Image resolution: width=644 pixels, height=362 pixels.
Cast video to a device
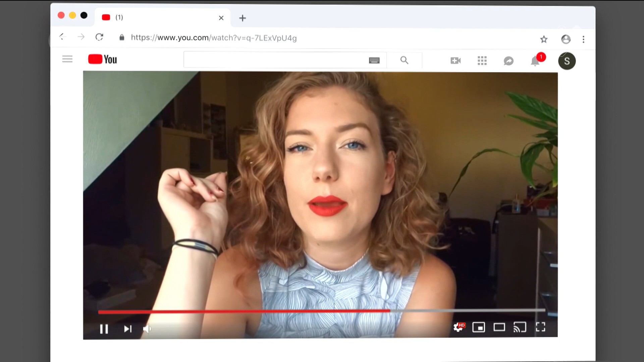point(520,327)
